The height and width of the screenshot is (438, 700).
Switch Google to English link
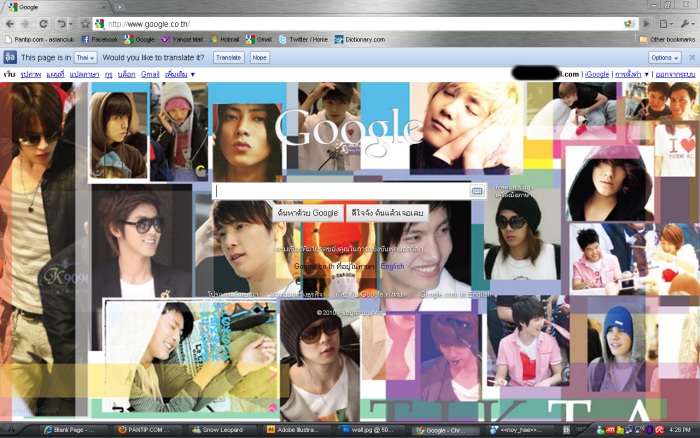[392, 267]
